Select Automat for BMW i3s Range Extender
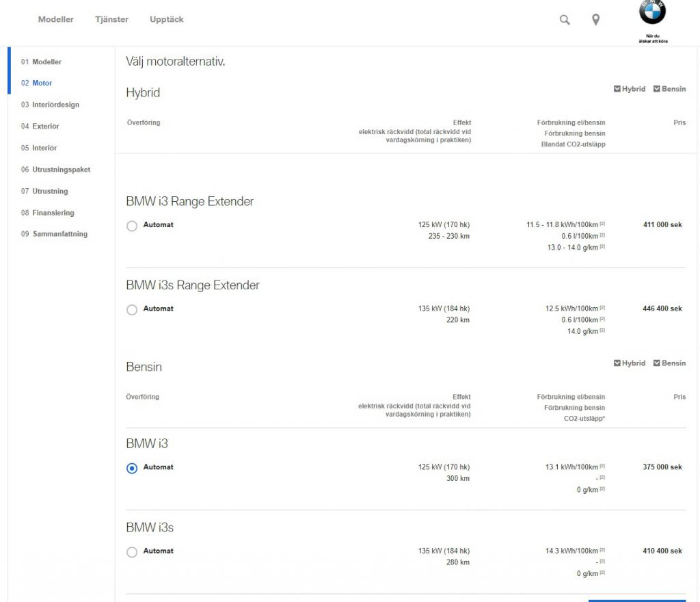 tap(132, 310)
